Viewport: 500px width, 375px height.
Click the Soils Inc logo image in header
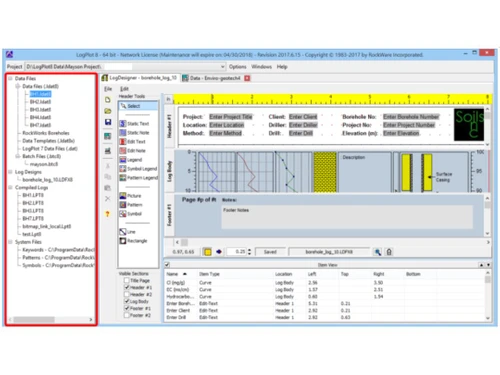coord(469,125)
